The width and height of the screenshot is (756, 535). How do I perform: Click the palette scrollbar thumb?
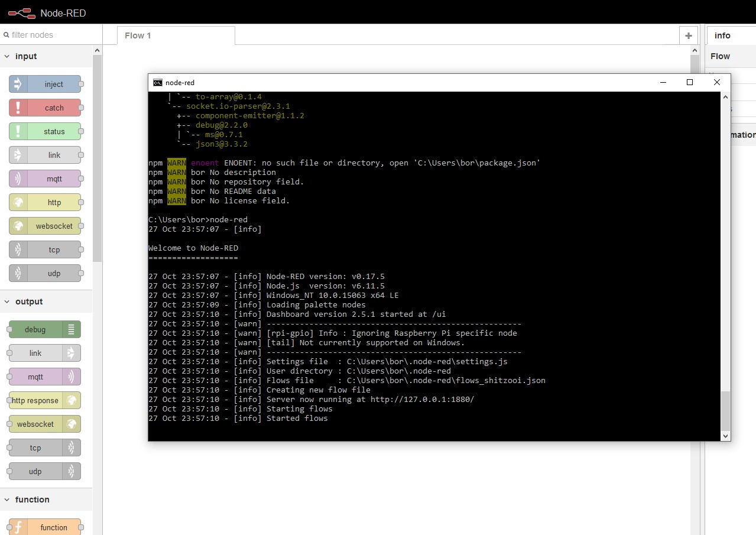click(98, 158)
